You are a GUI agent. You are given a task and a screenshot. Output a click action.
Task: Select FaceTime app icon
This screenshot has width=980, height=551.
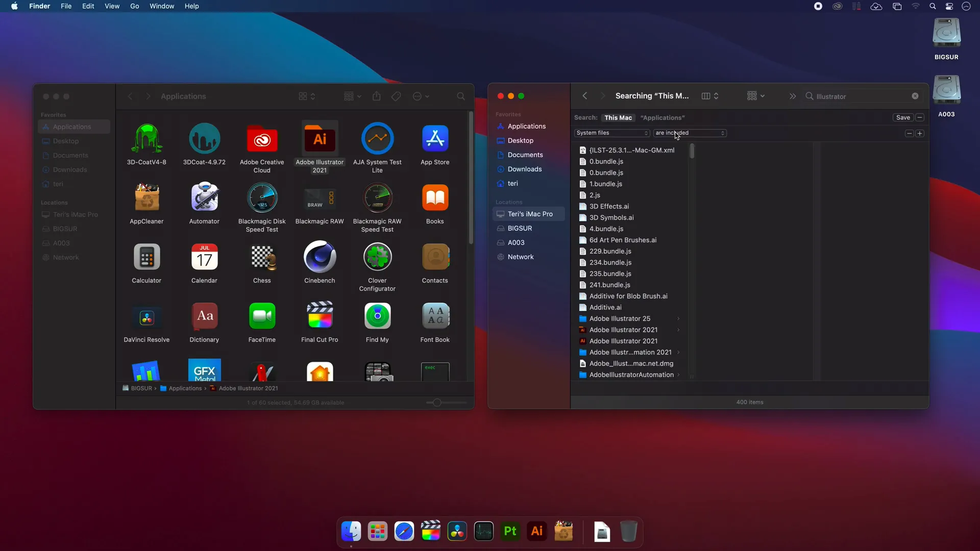point(262,316)
